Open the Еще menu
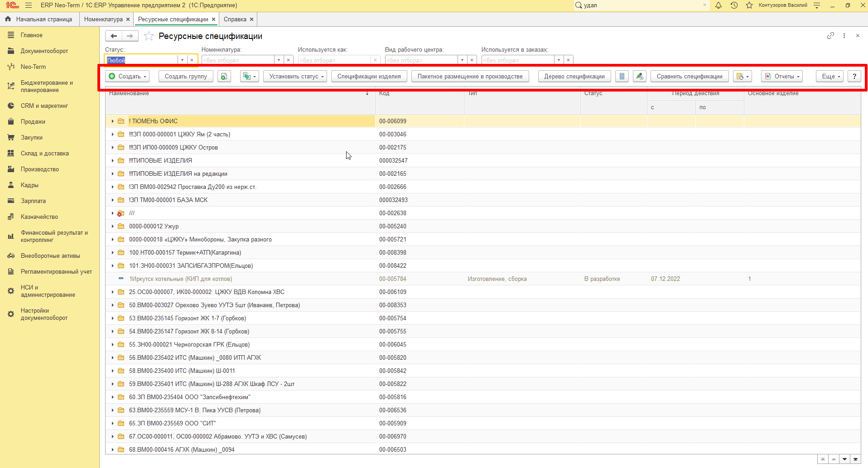Viewport: 868px width, 468px height. (830, 77)
